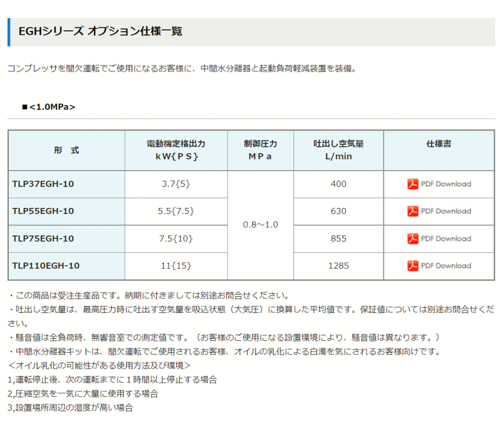The image size is (504, 427).
Task: Click the 1285 air volume value
Action: click(339, 265)
